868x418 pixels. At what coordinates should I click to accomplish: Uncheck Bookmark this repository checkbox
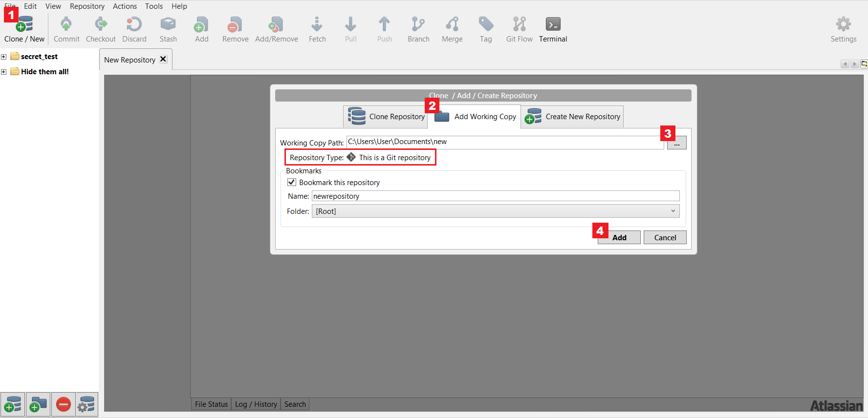pyautogui.click(x=292, y=182)
